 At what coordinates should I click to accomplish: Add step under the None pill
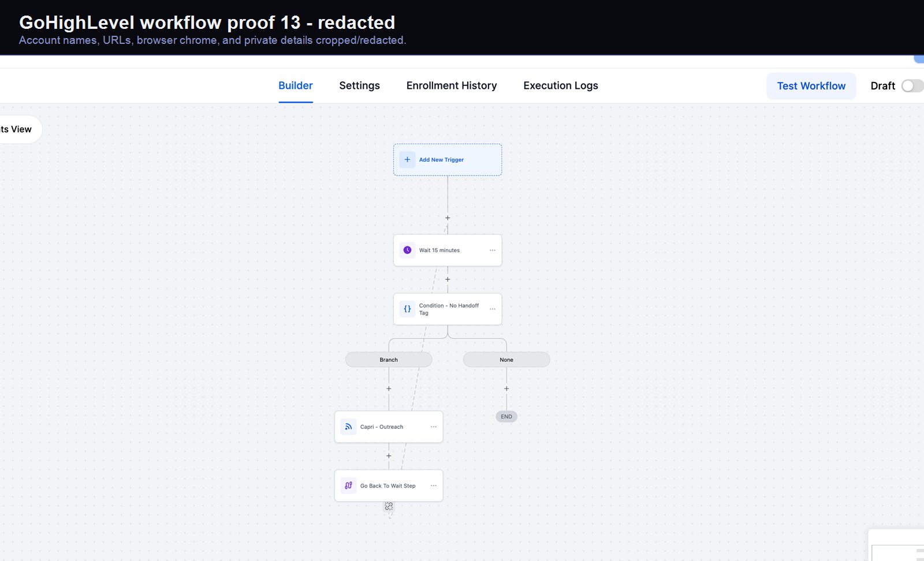[506, 388]
